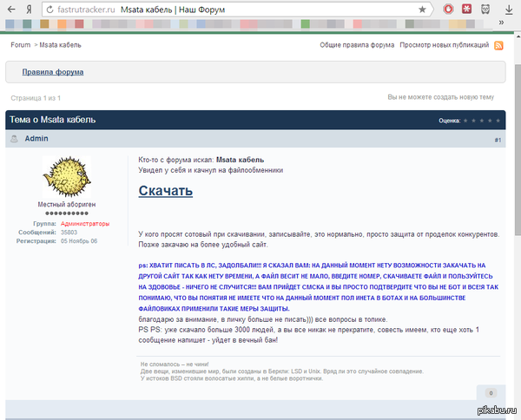Rate the topic using the Оценка dots

pos(482,120)
